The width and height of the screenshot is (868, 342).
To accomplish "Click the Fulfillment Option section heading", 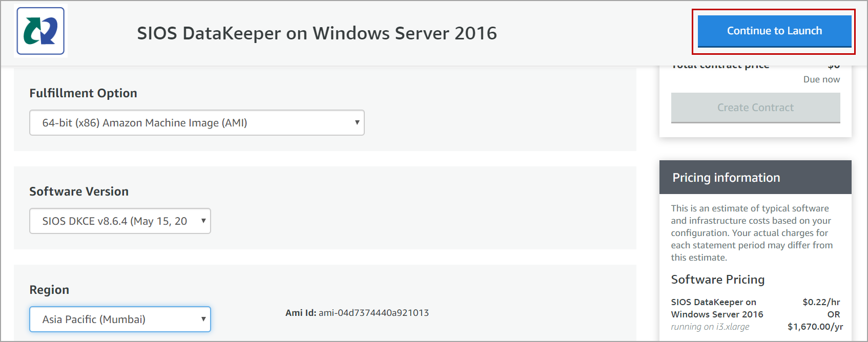I will 83,93.
